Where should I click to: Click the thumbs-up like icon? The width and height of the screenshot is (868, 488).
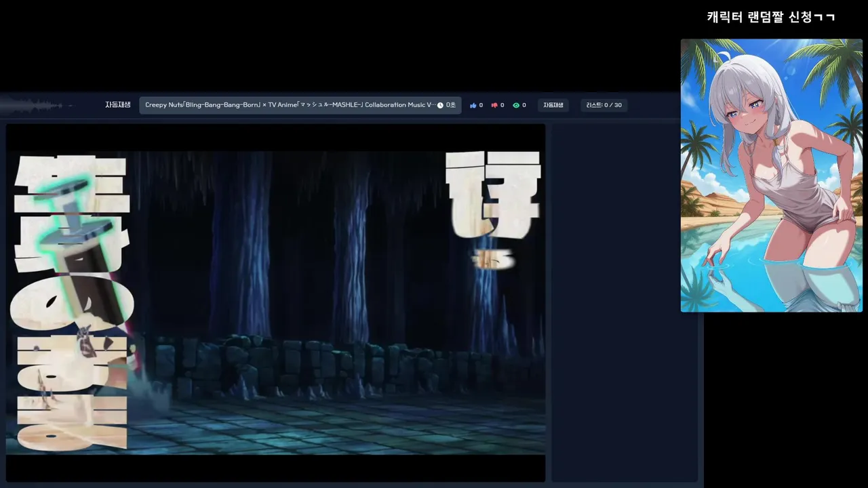point(473,105)
